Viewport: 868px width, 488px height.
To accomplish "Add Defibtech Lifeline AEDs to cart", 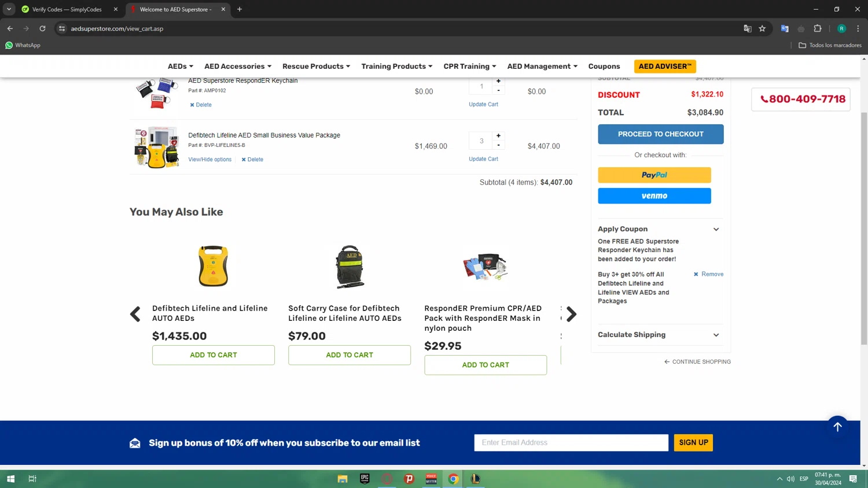I will tap(214, 355).
